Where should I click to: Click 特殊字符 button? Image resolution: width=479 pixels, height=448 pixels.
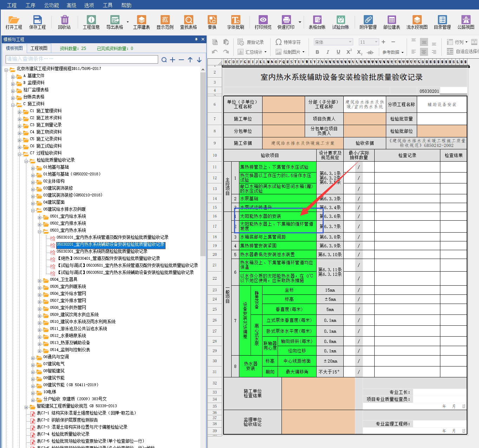click(x=288, y=42)
